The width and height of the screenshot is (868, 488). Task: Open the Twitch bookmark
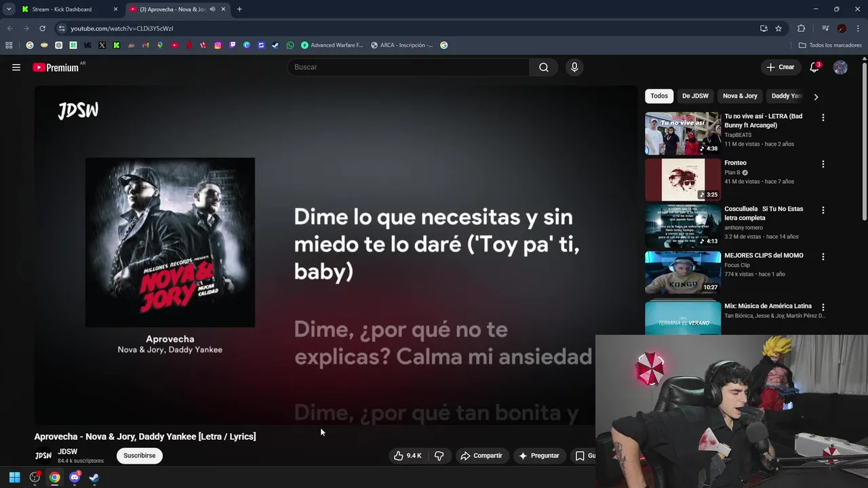pyautogui.click(x=233, y=45)
